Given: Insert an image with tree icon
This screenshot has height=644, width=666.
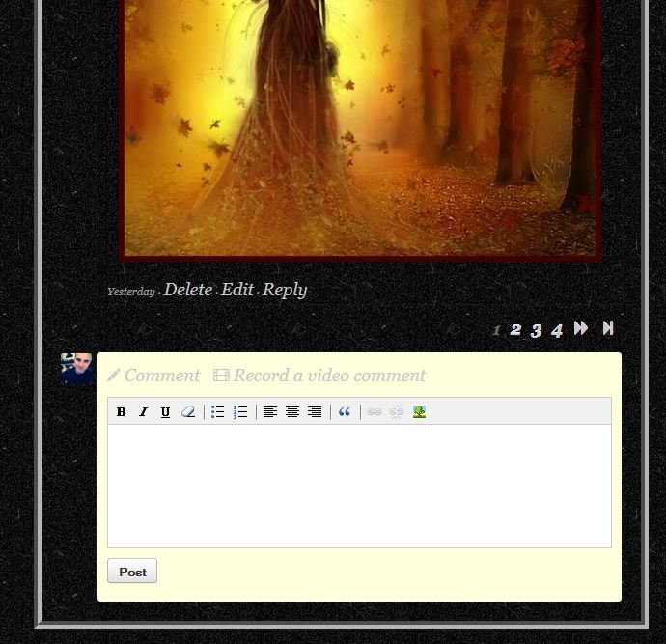Looking at the screenshot, I should coord(419,411).
